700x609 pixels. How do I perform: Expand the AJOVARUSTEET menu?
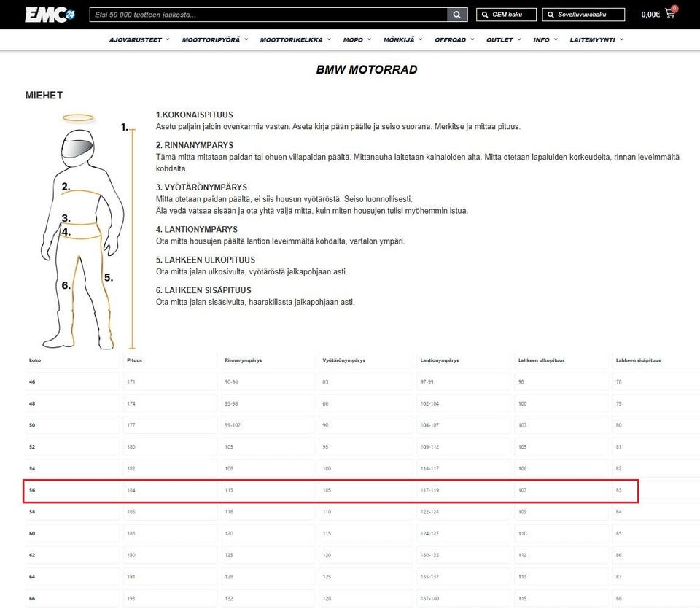(x=139, y=39)
